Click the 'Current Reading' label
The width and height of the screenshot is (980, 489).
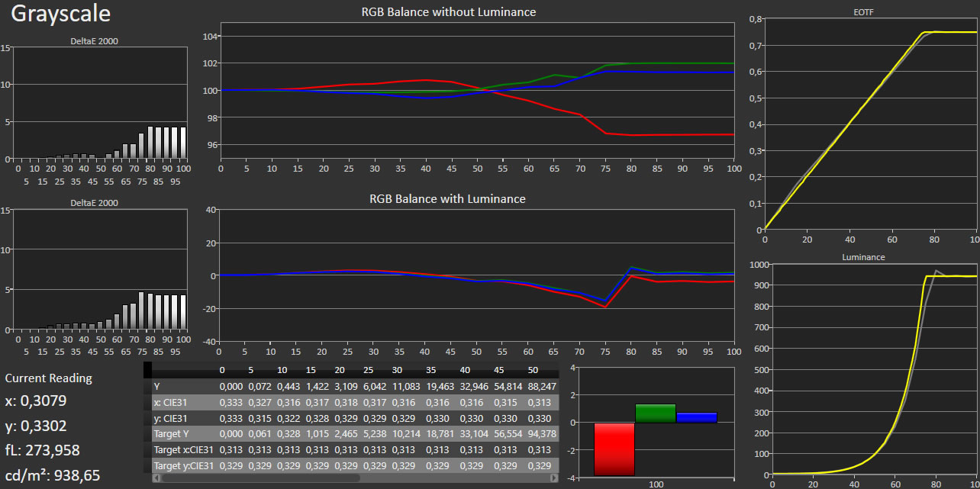click(x=49, y=378)
